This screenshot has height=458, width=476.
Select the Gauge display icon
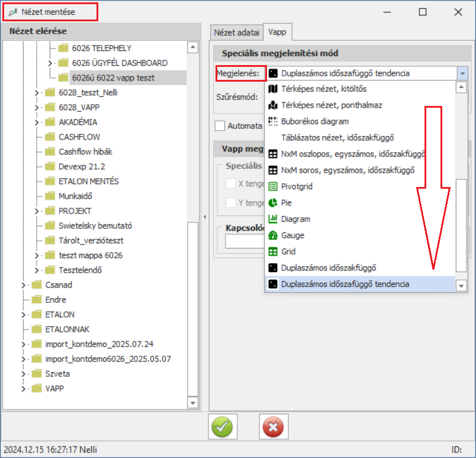coord(273,235)
